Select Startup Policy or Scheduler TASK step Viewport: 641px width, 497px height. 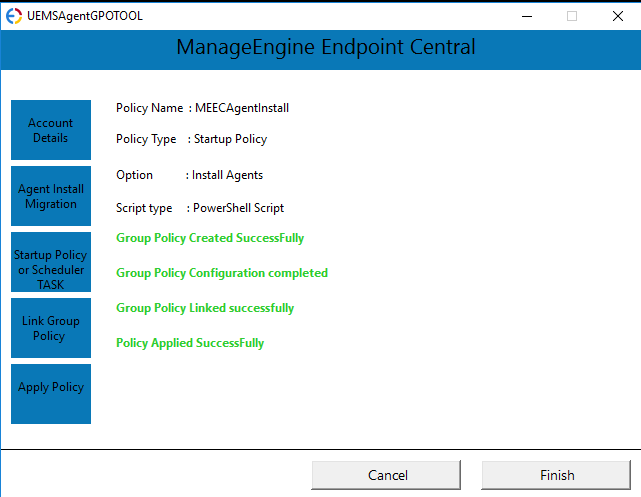pos(51,262)
